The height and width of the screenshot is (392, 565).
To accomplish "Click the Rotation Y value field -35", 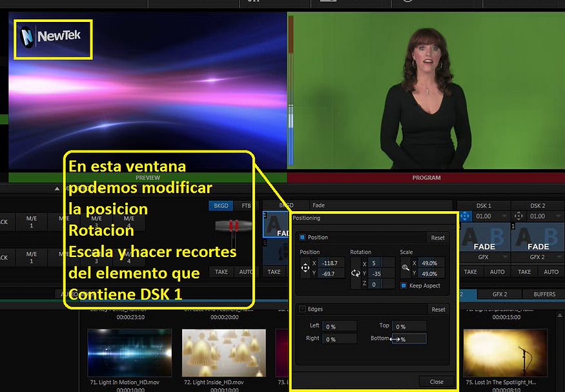I will click(381, 273).
